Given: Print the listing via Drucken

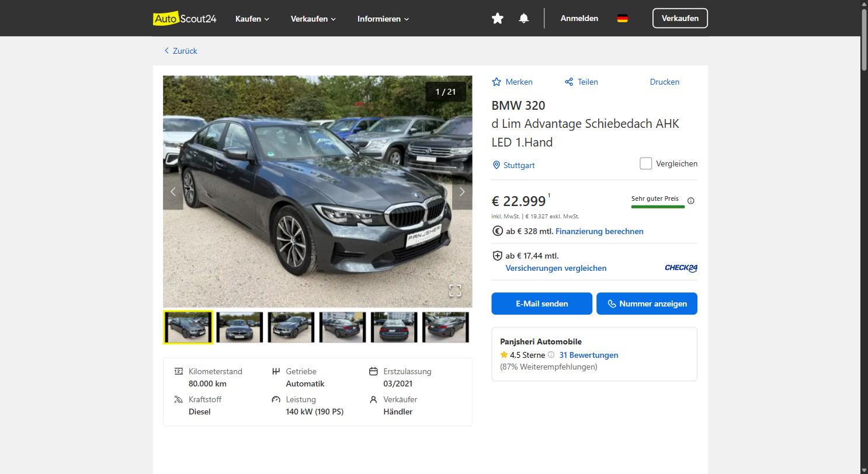Looking at the screenshot, I should [665, 82].
